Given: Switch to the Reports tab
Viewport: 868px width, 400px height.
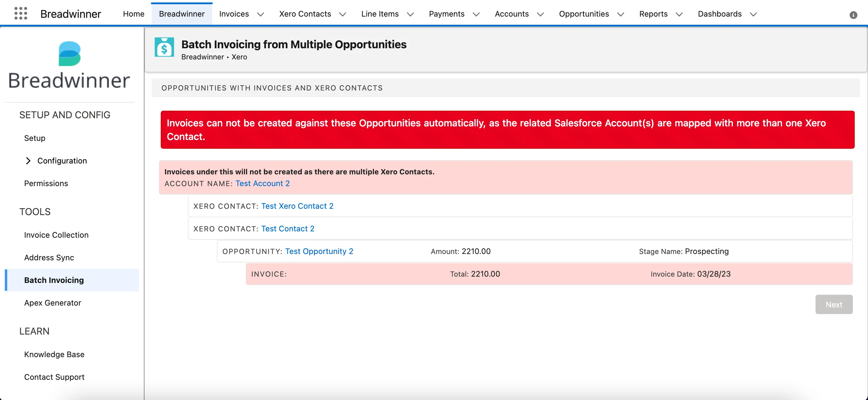Looking at the screenshot, I should tap(653, 14).
